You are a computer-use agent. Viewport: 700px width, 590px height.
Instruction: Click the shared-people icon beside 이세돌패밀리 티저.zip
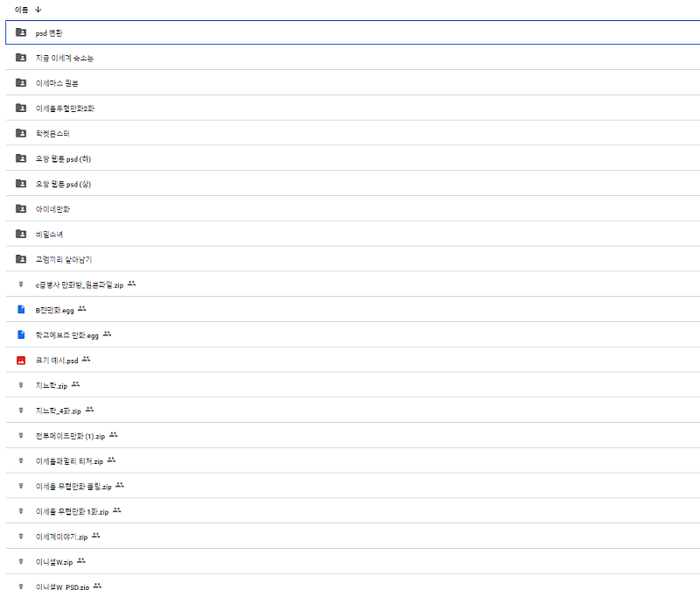point(112,460)
